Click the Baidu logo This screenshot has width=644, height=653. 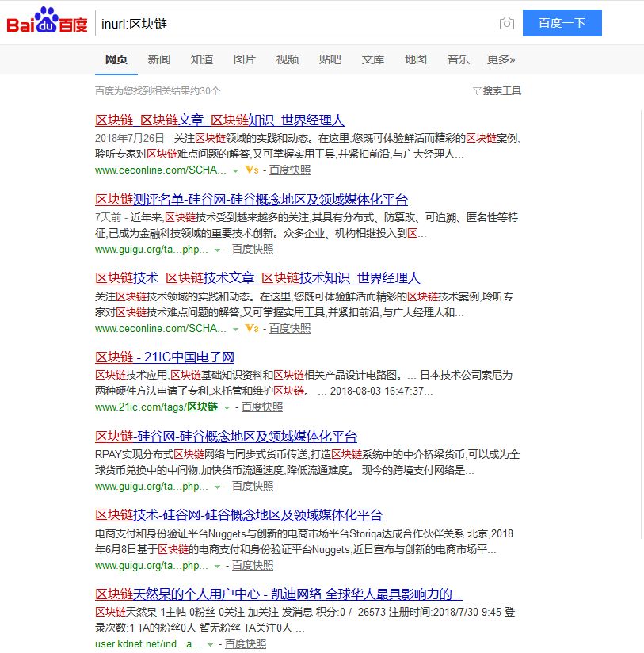click(46, 22)
